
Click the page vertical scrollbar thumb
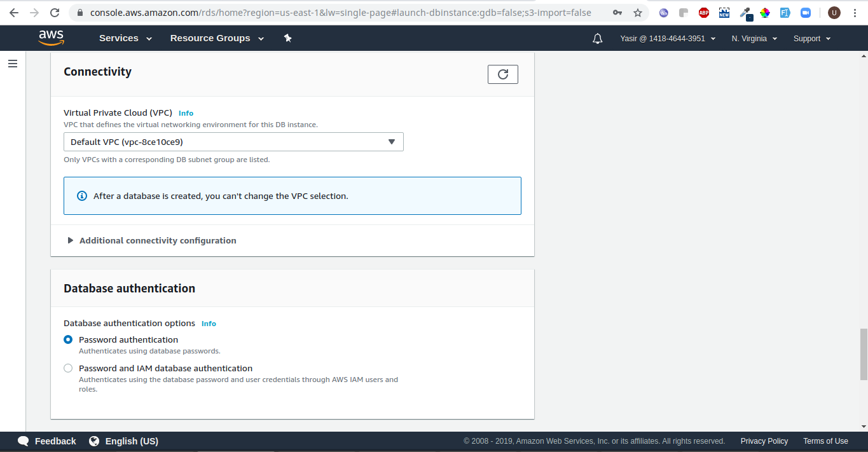[863, 353]
